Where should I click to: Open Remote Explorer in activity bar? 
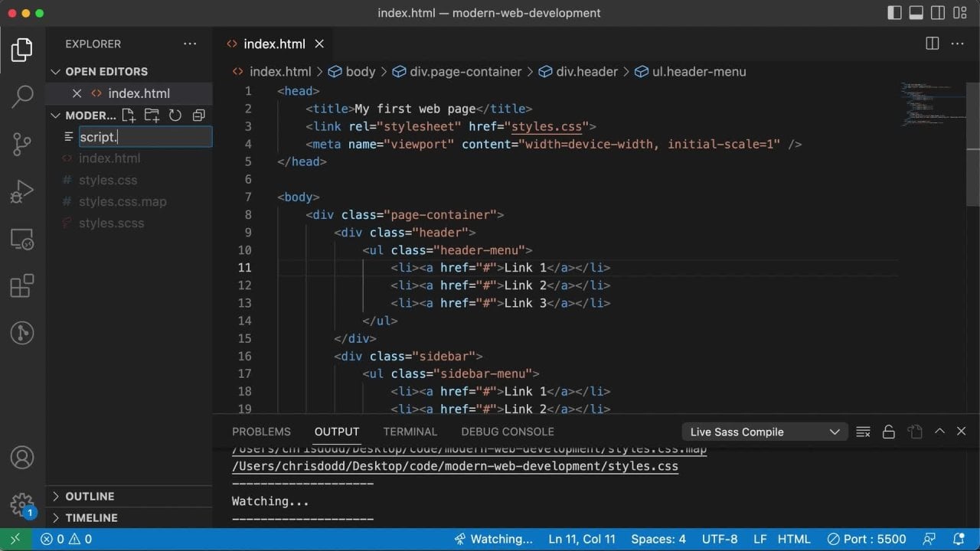(x=22, y=239)
